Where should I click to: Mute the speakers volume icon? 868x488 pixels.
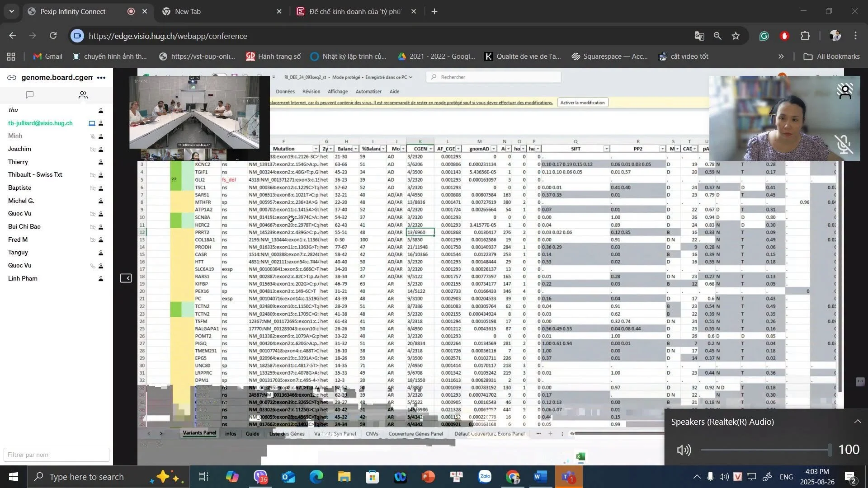pyautogui.click(x=684, y=450)
